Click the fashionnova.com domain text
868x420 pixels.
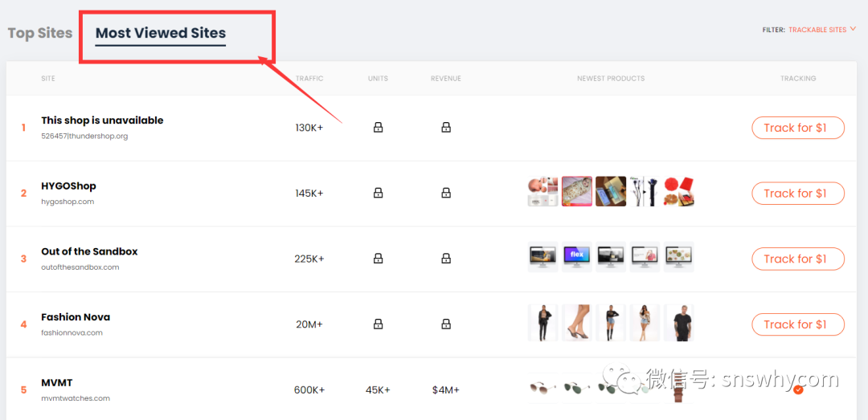click(x=72, y=332)
